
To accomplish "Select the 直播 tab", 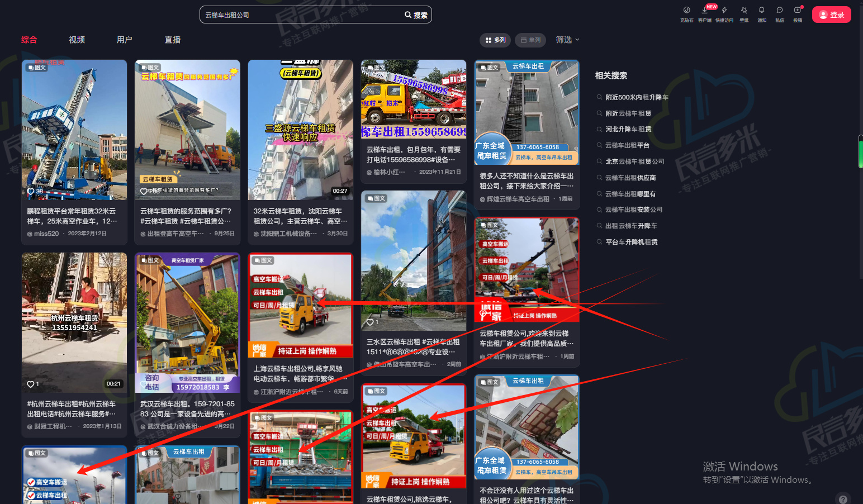I will [x=173, y=40].
